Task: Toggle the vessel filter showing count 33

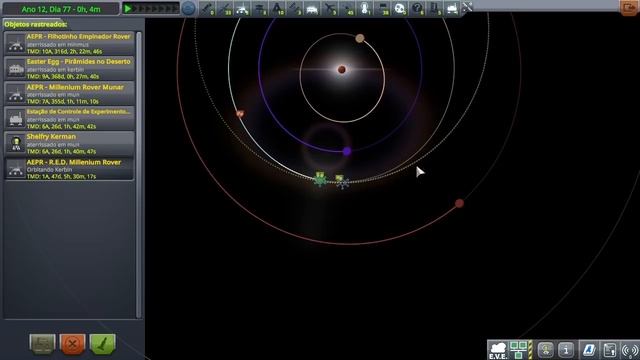Action: [224, 8]
